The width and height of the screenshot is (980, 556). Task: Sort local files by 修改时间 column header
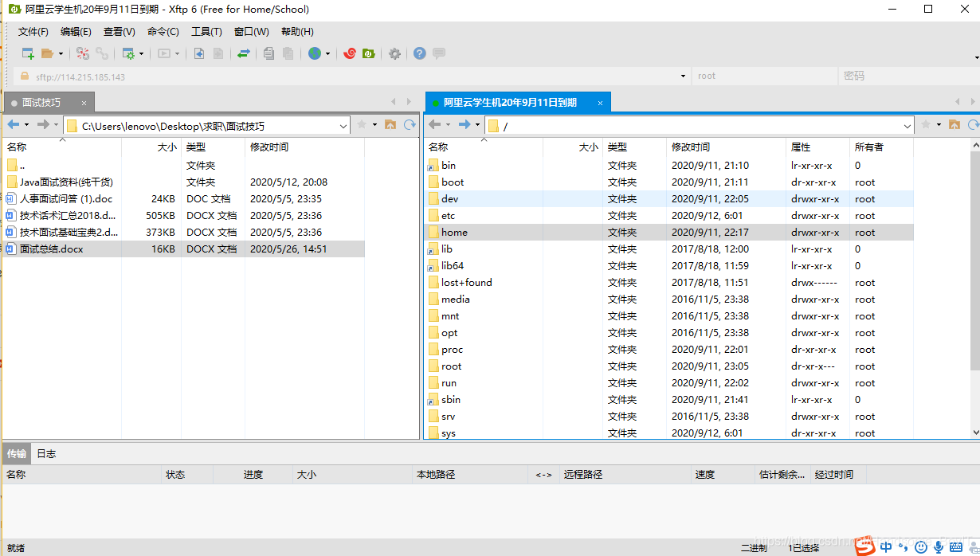click(x=304, y=147)
